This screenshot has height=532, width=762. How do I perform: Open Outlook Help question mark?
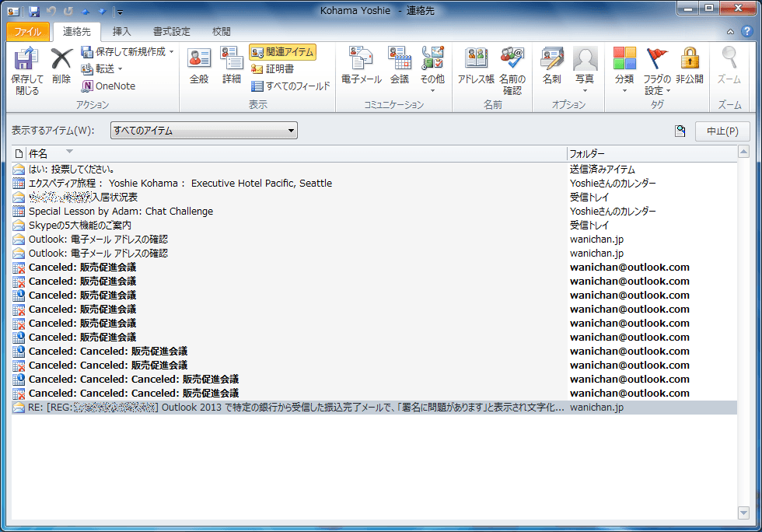(747, 32)
